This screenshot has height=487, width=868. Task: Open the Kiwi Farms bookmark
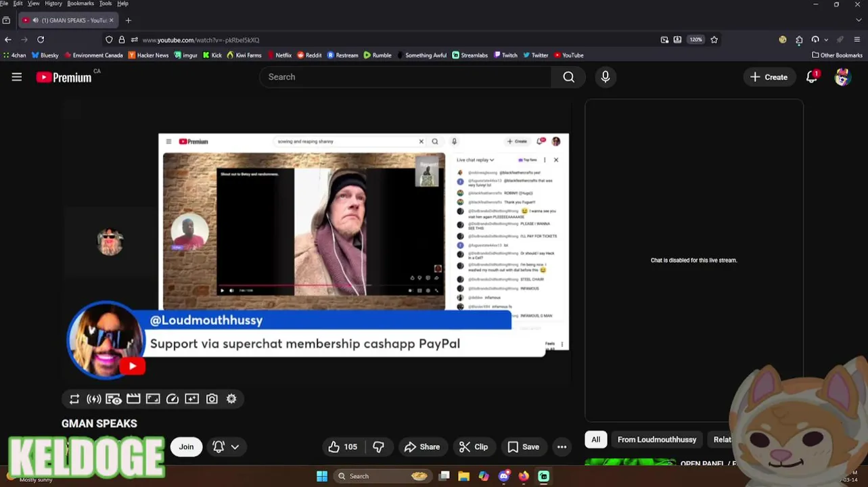point(244,55)
